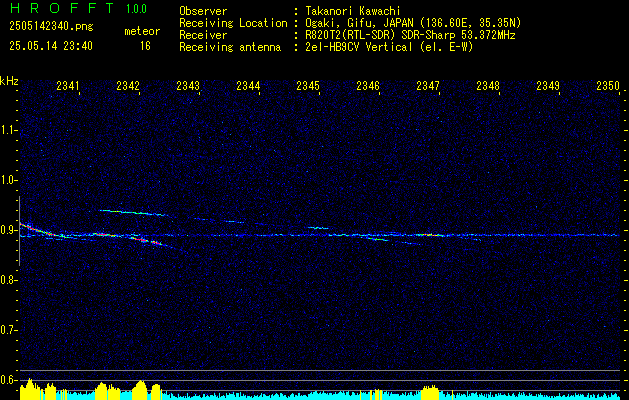This screenshot has height=400, width=629.
Task: Click frequency axis label 0.7
Action: (8, 330)
